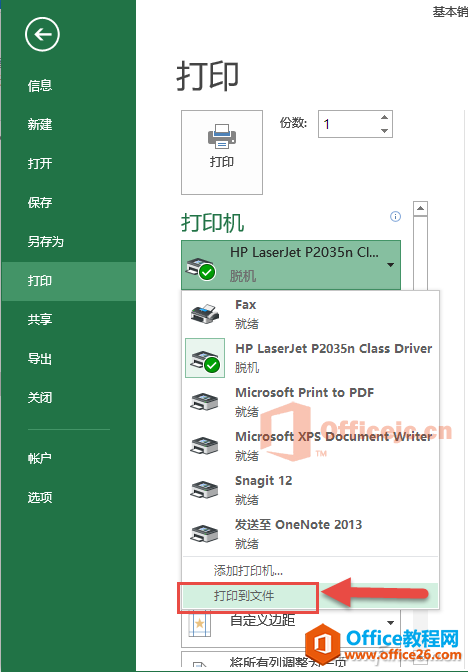This screenshot has width=468, height=672.
Task: Click the Microsoft Print to PDF icon
Action: [204, 402]
